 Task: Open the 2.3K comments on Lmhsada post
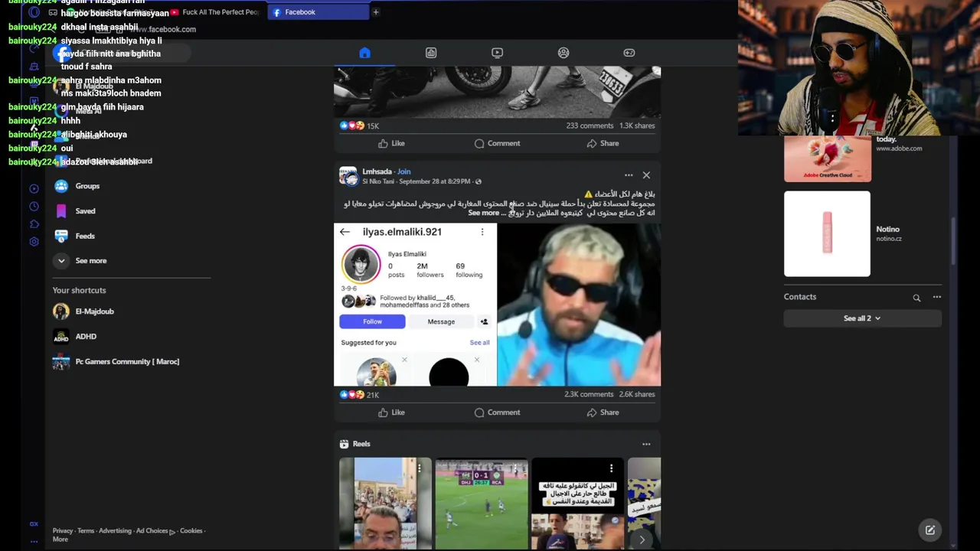point(589,394)
